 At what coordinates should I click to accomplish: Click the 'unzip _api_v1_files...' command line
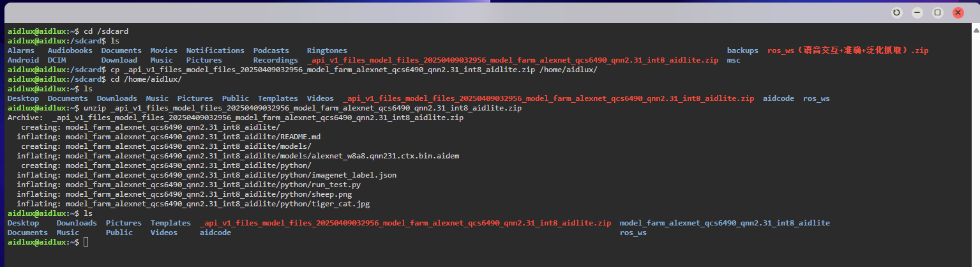(x=303, y=108)
